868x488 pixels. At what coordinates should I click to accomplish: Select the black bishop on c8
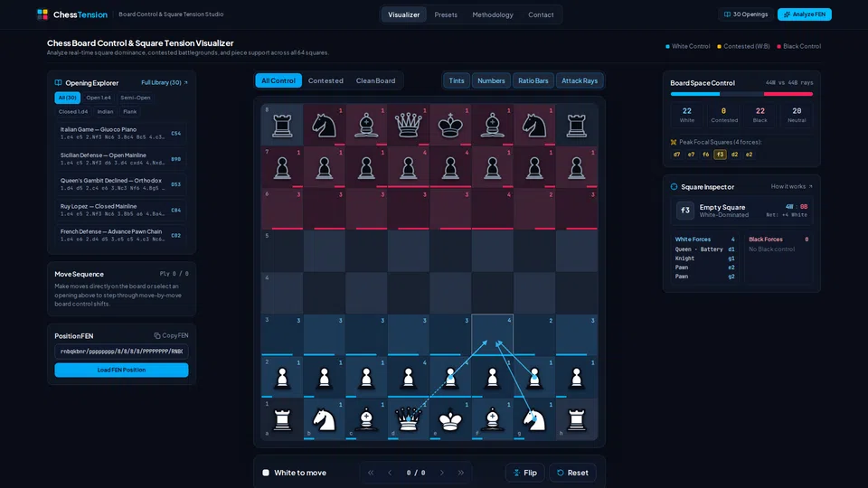(x=366, y=127)
